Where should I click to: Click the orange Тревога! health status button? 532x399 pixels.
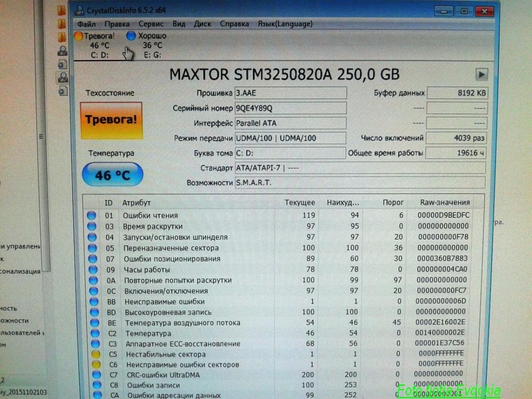point(111,120)
